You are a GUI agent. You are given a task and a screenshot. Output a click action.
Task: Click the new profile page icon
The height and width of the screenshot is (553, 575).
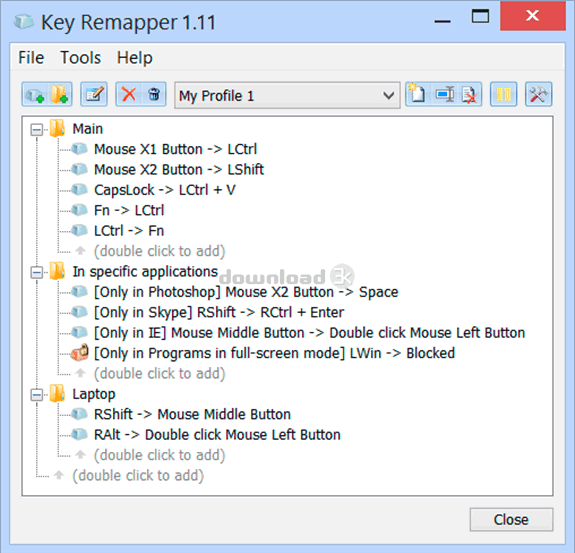pyautogui.click(x=417, y=95)
